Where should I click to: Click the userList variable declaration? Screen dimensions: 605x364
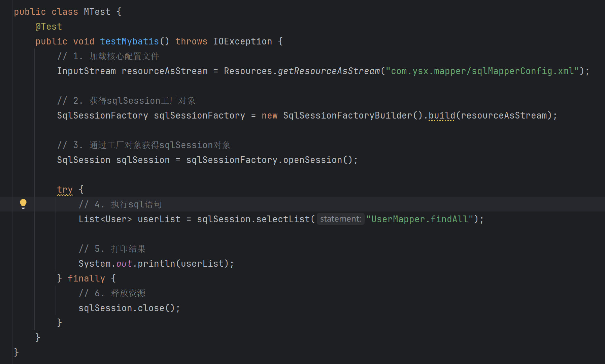point(159,219)
